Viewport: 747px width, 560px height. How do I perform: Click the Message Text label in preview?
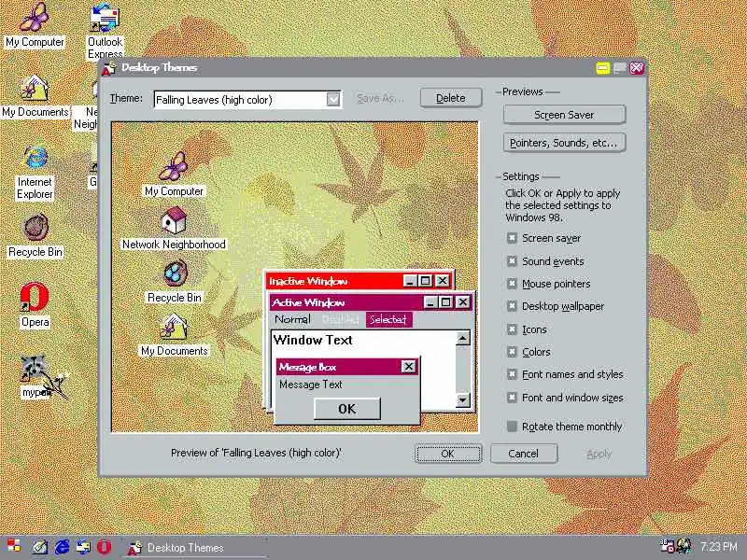311,385
